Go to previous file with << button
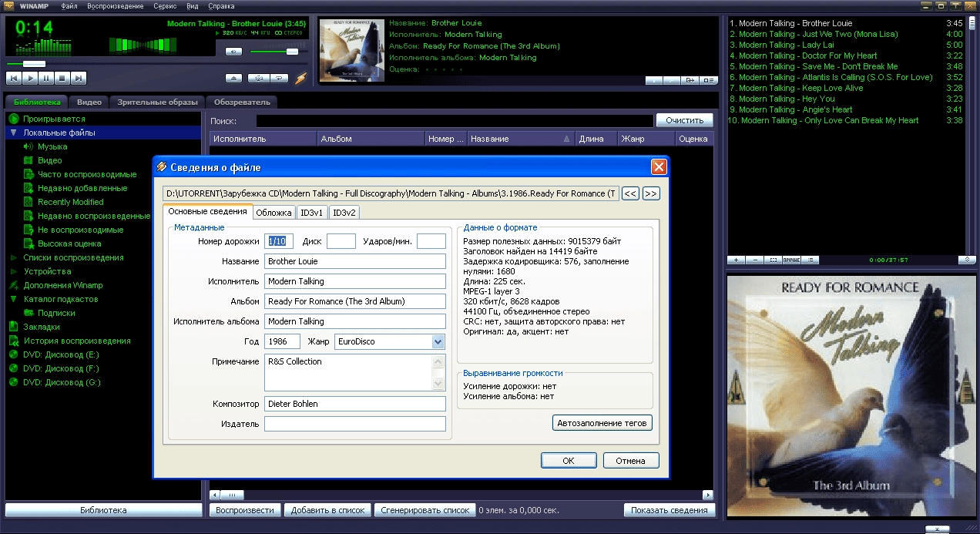980x534 pixels. pyautogui.click(x=630, y=193)
